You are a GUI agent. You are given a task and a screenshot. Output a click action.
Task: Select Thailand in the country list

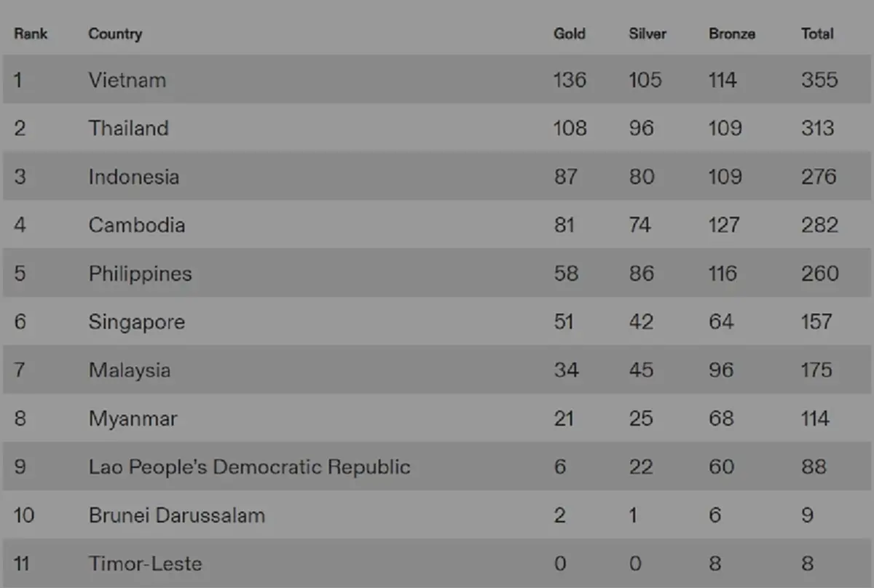129,128
